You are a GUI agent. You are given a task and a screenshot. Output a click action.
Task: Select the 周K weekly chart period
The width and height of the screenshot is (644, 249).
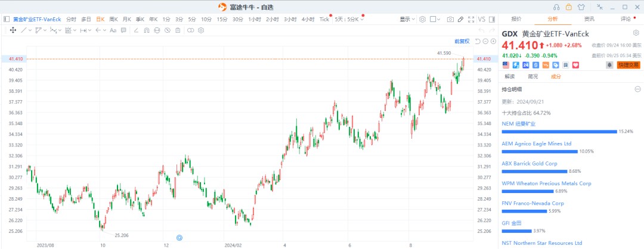[113, 19]
